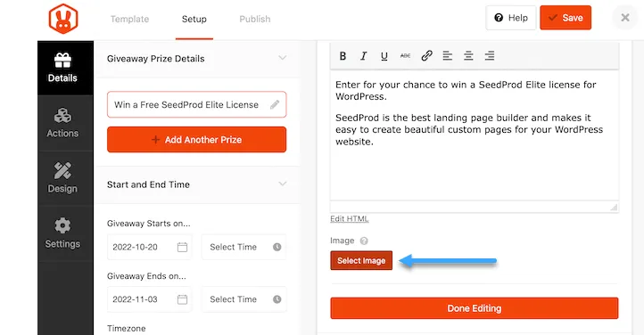Image resolution: width=644 pixels, height=335 pixels.
Task: Open the Details sidebar panel
Action: click(65, 68)
